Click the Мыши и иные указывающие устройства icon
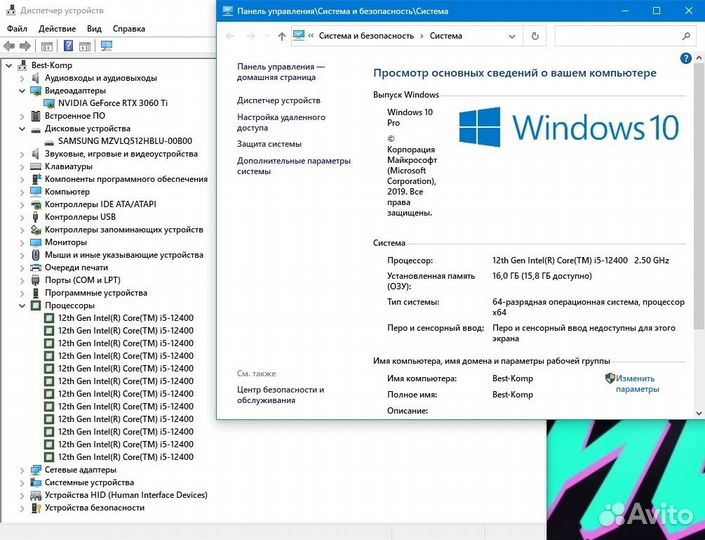705x540 pixels. click(36, 255)
